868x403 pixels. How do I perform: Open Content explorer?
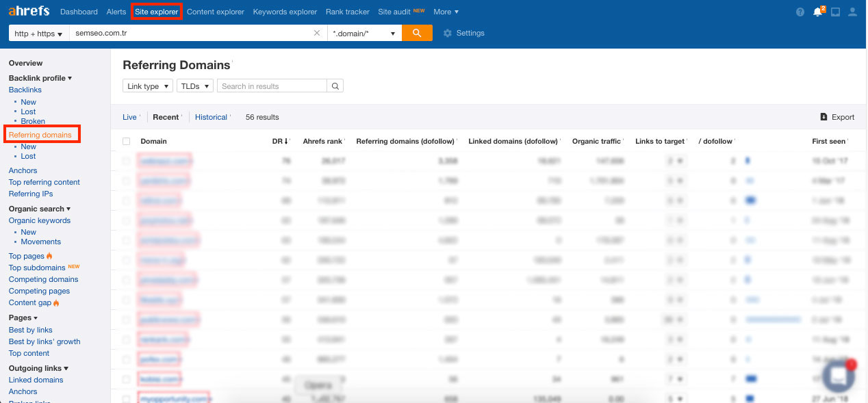click(x=215, y=12)
